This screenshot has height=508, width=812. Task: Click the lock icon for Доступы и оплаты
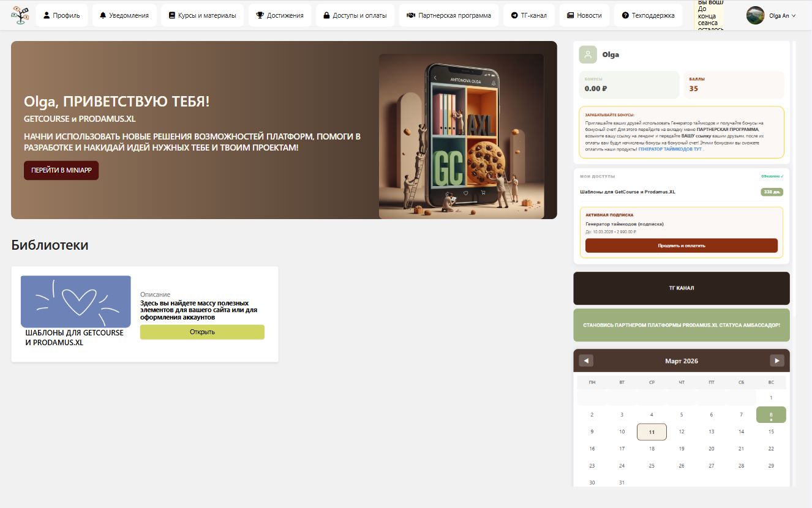click(x=326, y=15)
